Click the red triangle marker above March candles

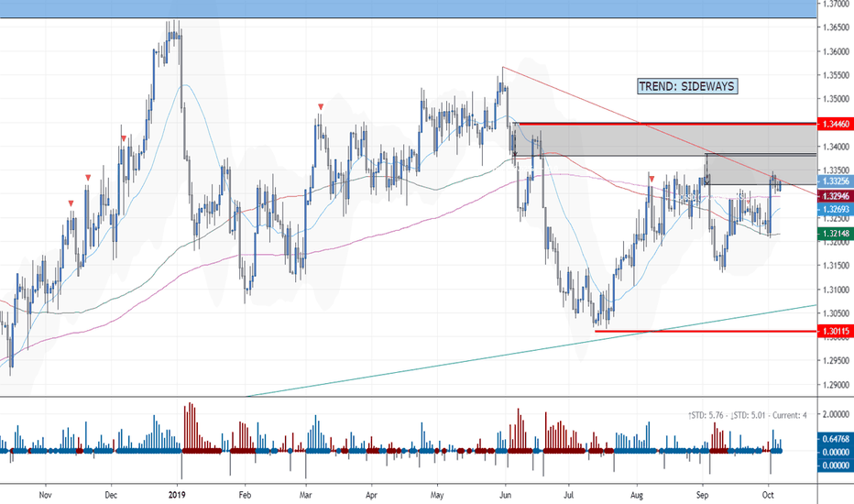pyautogui.click(x=321, y=107)
